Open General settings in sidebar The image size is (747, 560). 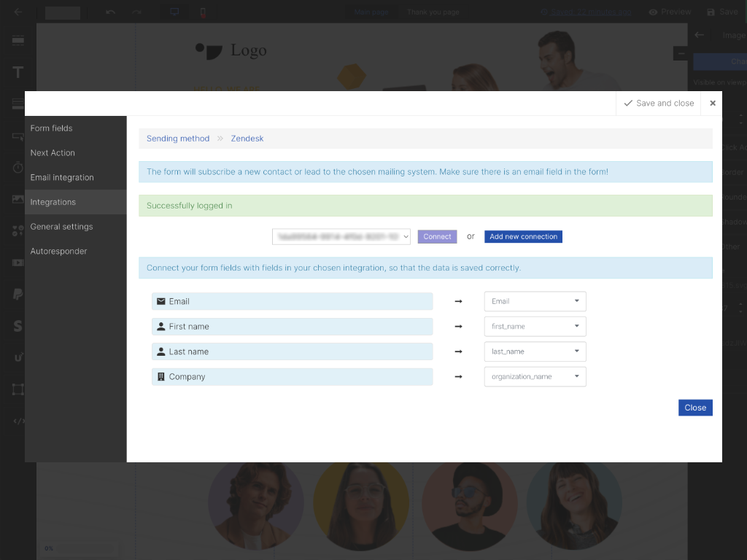coord(61,227)
